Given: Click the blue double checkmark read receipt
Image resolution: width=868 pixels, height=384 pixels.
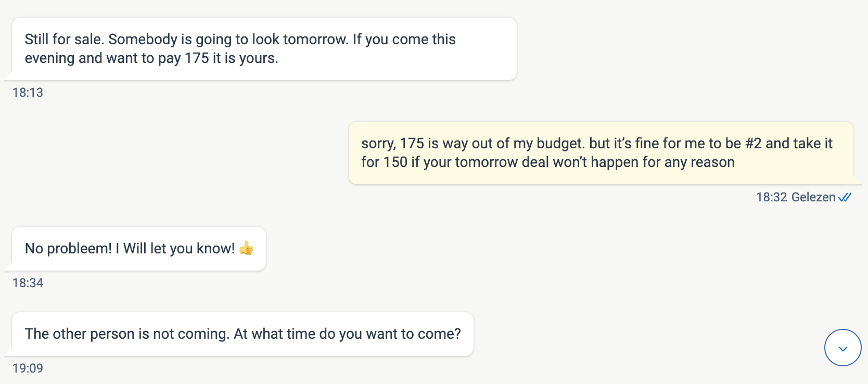Looking at the screenshot, I should click(845, 197).
